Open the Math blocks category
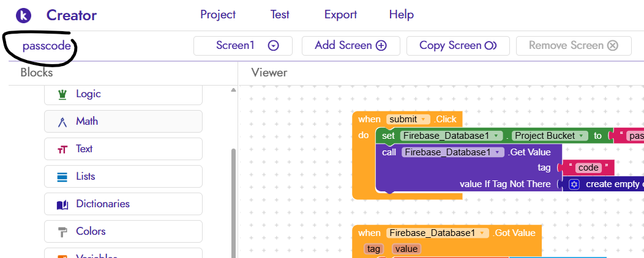 123,122
